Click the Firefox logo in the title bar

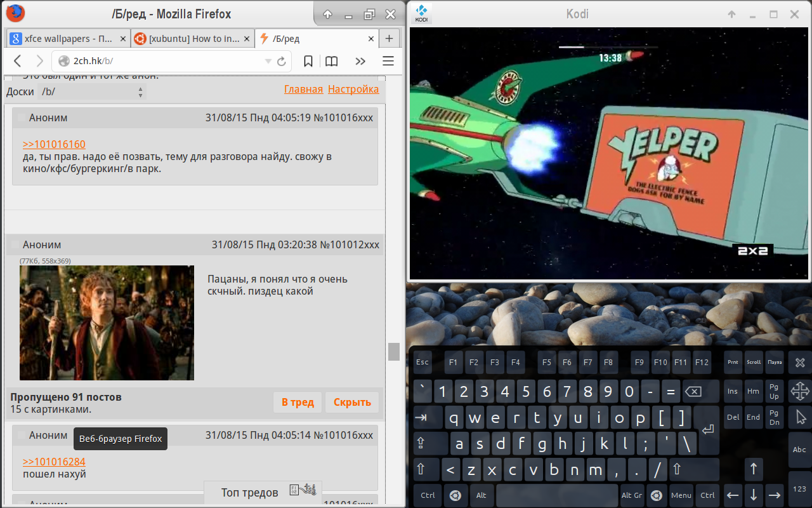coord(16,13)
